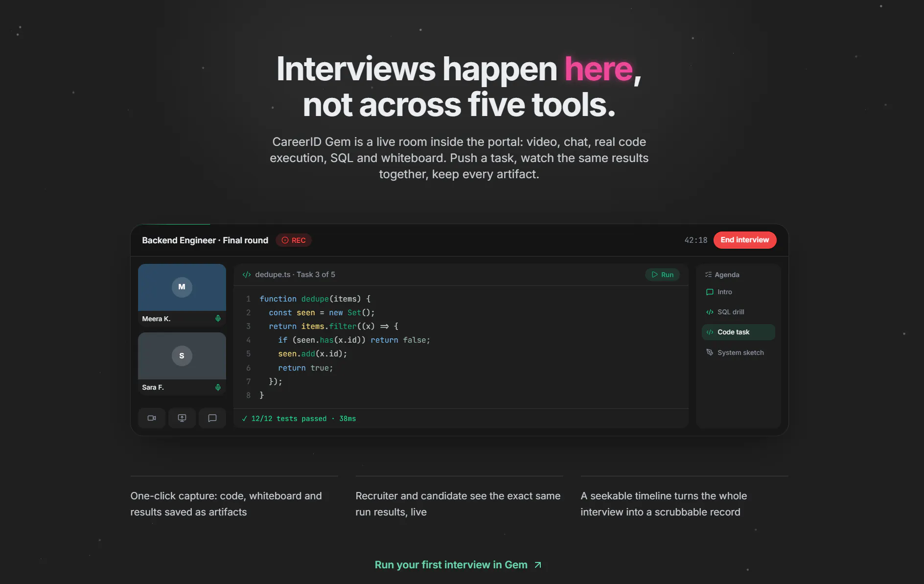Toggle Sara F.'s microphone icon
Viewport: 924px width, 584px height.
click(x=218, y=387)
